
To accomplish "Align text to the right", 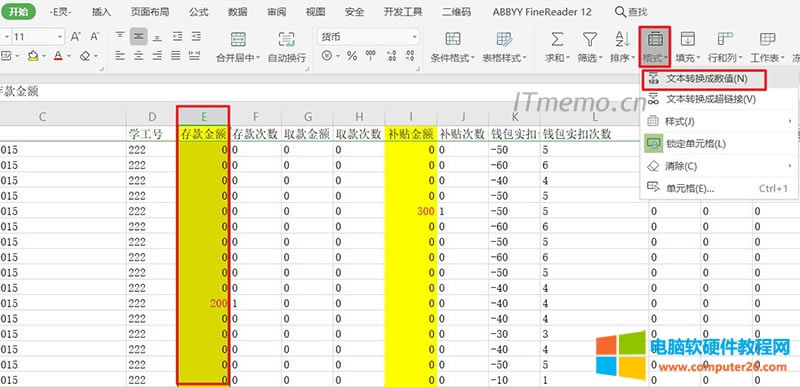I will point(157,56).
